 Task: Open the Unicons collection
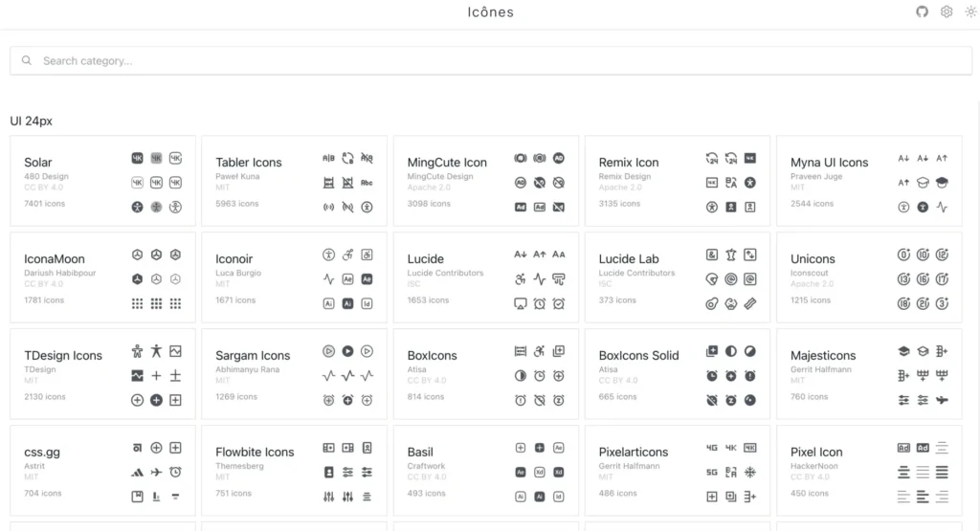tap(869, 277)
